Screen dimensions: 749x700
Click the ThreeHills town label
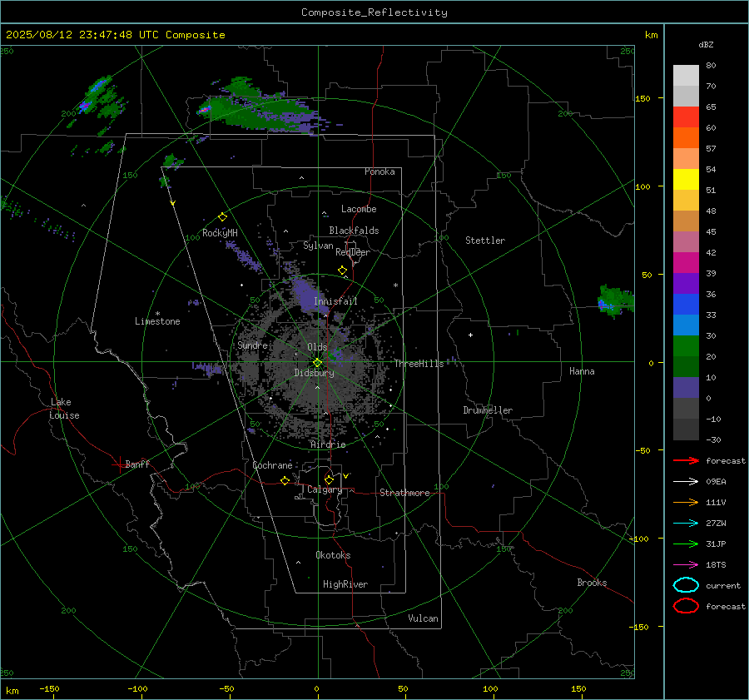point(419,364)
